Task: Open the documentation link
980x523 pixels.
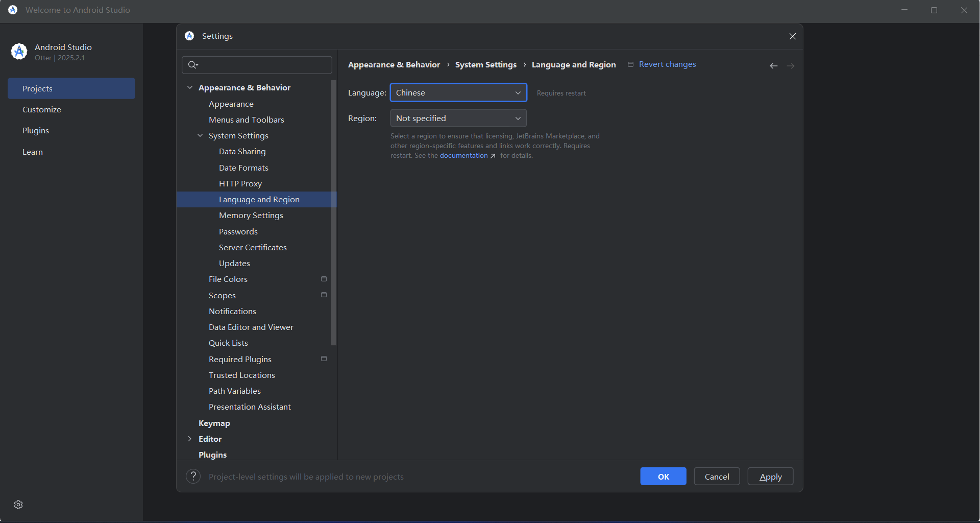Action: coord(463,156)
